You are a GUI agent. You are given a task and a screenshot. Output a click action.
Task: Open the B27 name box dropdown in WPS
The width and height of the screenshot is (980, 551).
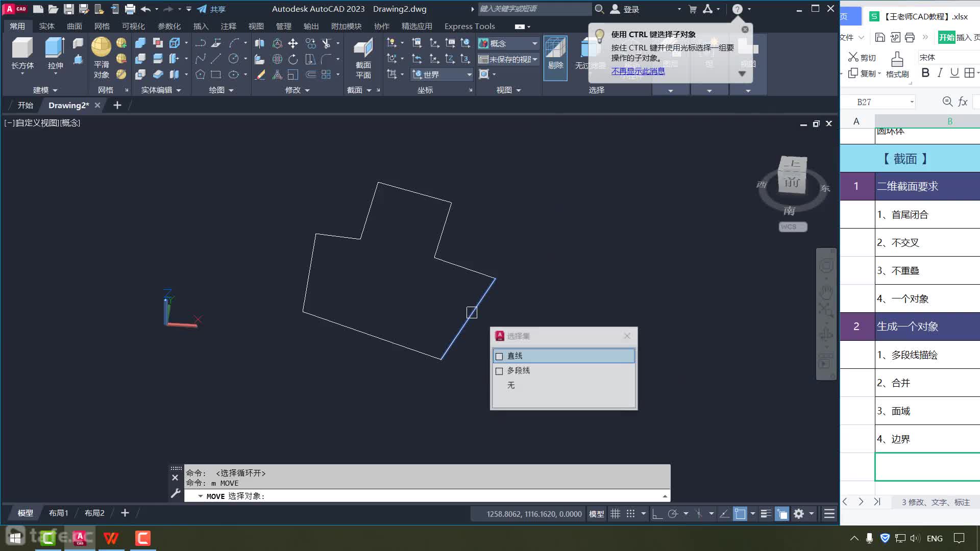(912, 102)
